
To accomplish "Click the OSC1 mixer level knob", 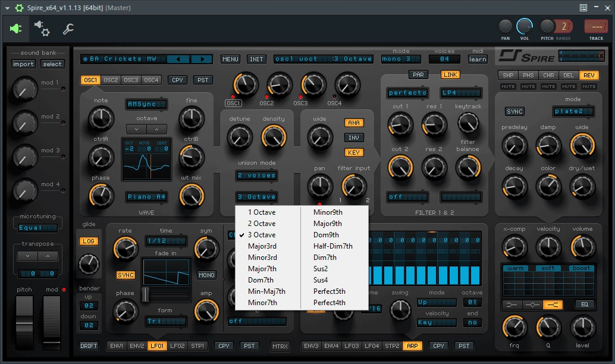I will (x=246, y=84).
